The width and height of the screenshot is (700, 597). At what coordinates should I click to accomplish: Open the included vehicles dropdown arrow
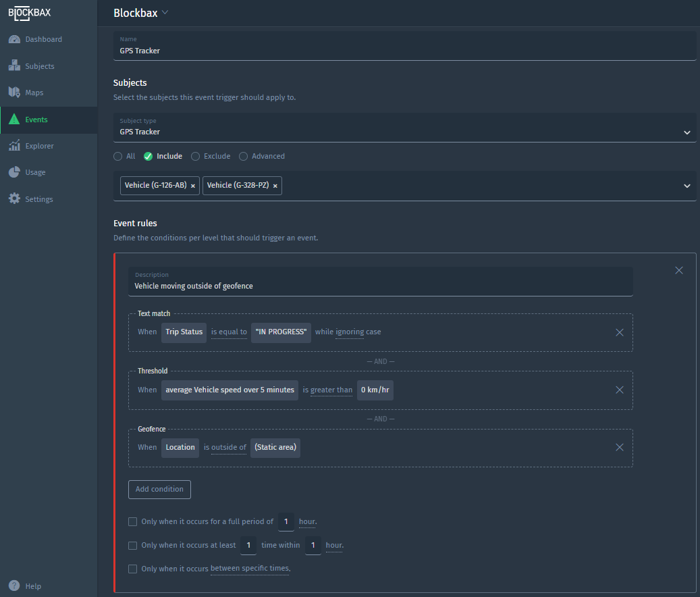click(x=686, y=186)
